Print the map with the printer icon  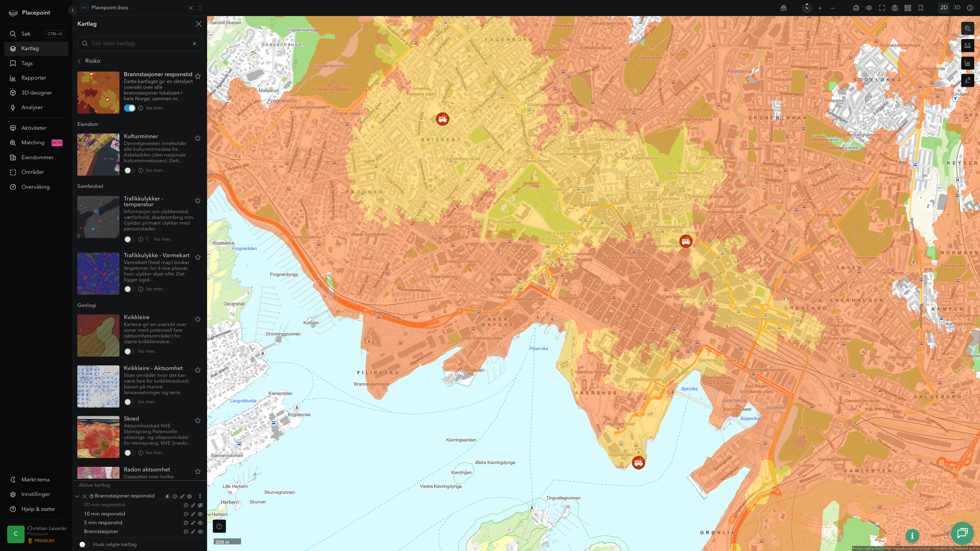pos(856,8)
